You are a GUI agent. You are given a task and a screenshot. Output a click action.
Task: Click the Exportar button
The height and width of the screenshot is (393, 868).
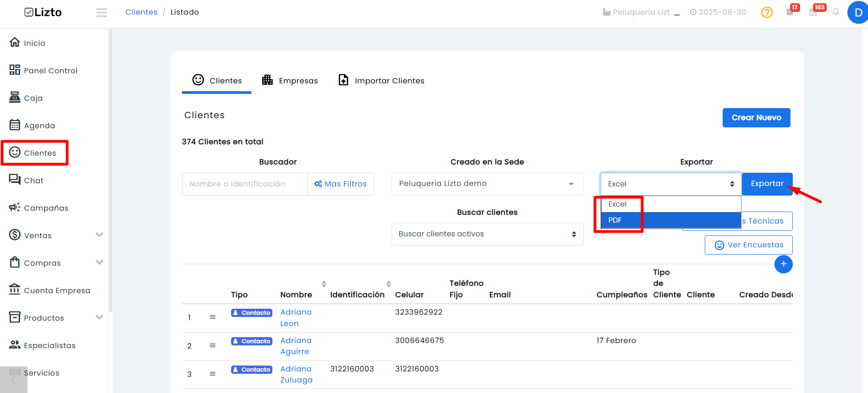767,184
